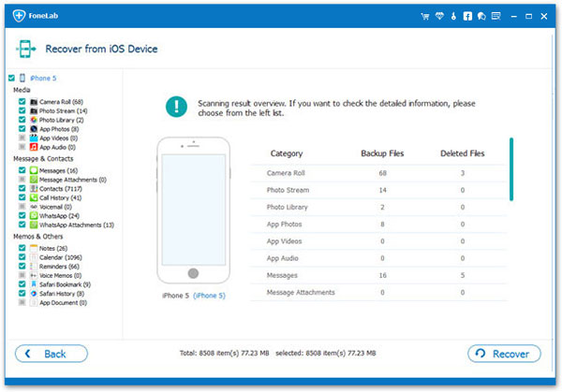The image size is (562, 392).
Task: Click the Voicemail icon in sidebar
Action: pos(34,207)
